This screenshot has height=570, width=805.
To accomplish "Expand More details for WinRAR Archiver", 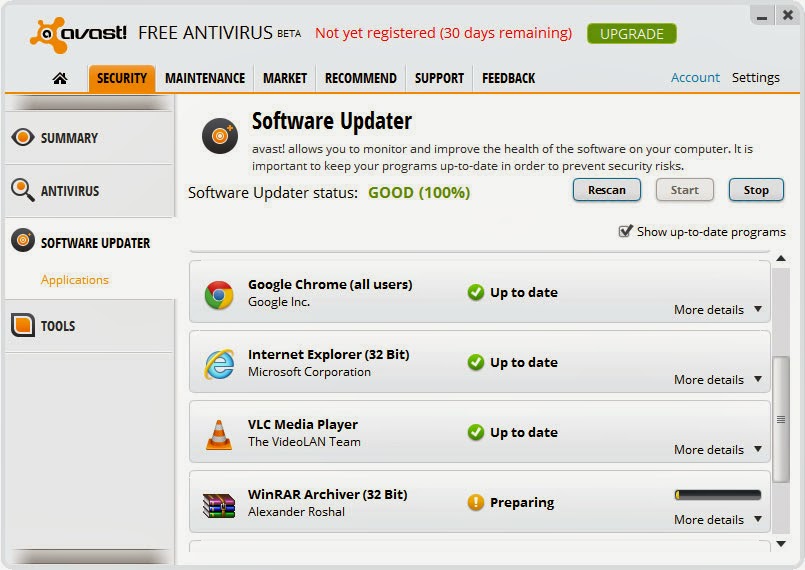I will (x=718, y=520).
